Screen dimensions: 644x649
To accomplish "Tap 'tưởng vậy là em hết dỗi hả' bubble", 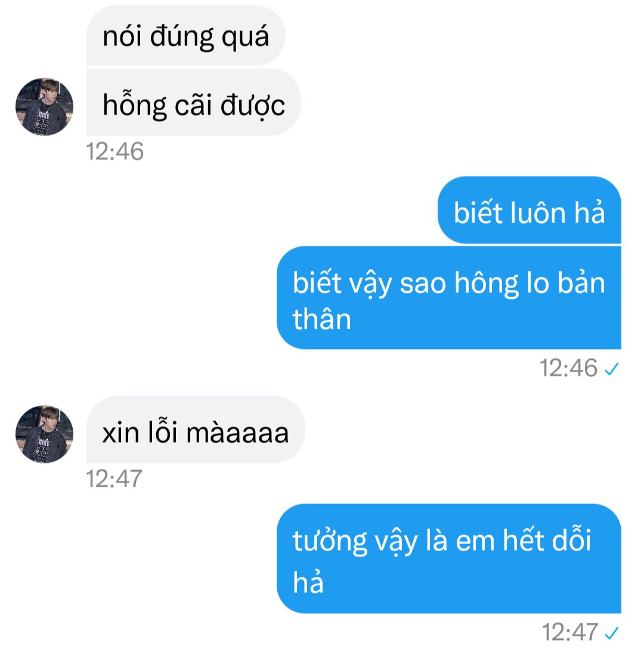I will point(449,558).
